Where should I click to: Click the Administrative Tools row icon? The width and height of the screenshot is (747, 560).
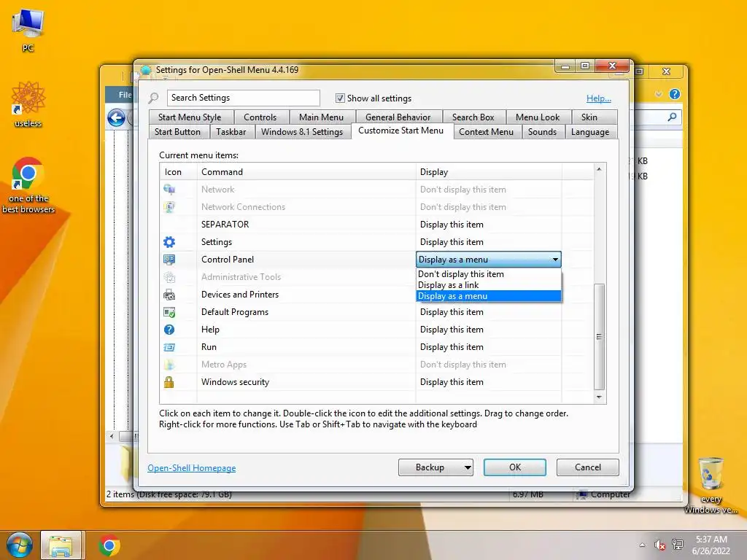pyautogui.click(x=169, y=276)
